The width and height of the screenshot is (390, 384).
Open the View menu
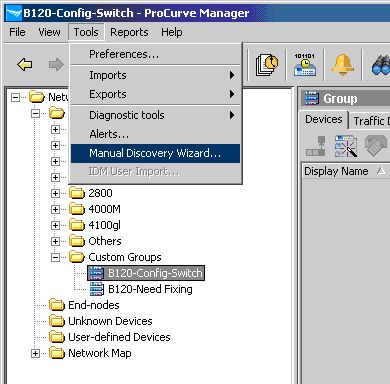tap(49, 32)
